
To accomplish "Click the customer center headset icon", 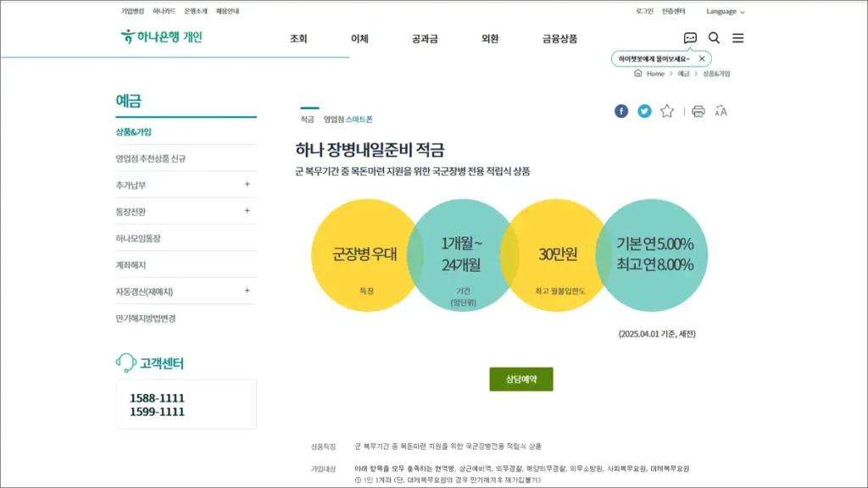I will click(x=125, y=363).
